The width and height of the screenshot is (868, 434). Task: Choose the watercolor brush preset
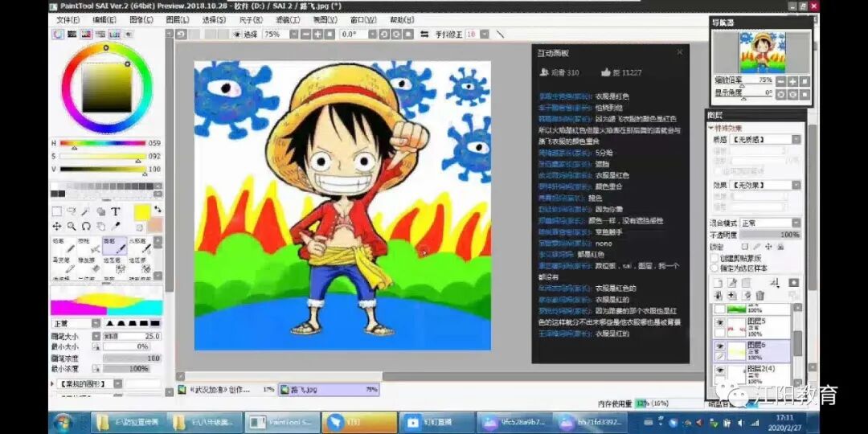point(140,246)
